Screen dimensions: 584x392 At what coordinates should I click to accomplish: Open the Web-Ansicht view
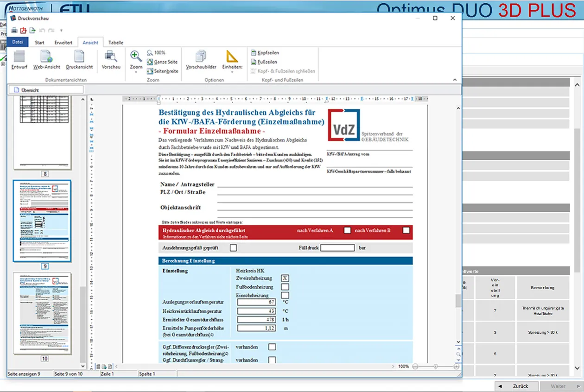click(46, 60)
